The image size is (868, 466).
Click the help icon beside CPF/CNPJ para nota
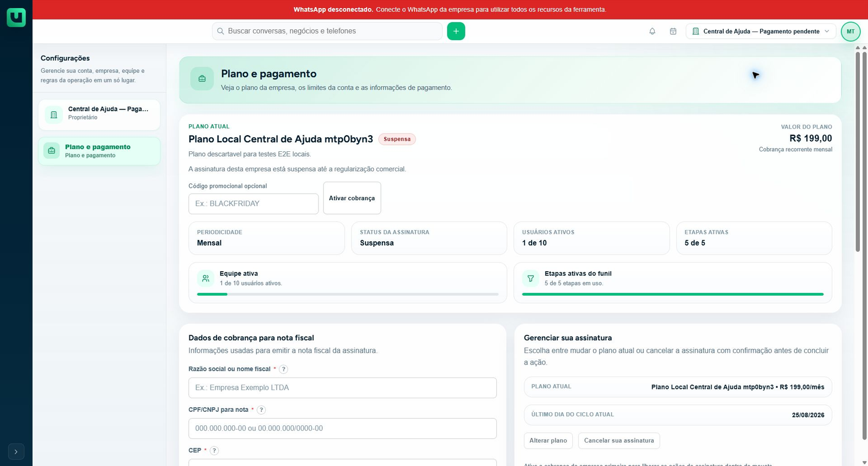261,410
